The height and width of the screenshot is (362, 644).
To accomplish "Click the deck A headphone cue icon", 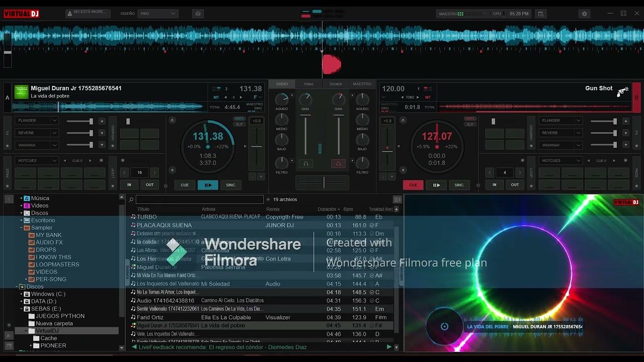I will (x=305, y=163).
